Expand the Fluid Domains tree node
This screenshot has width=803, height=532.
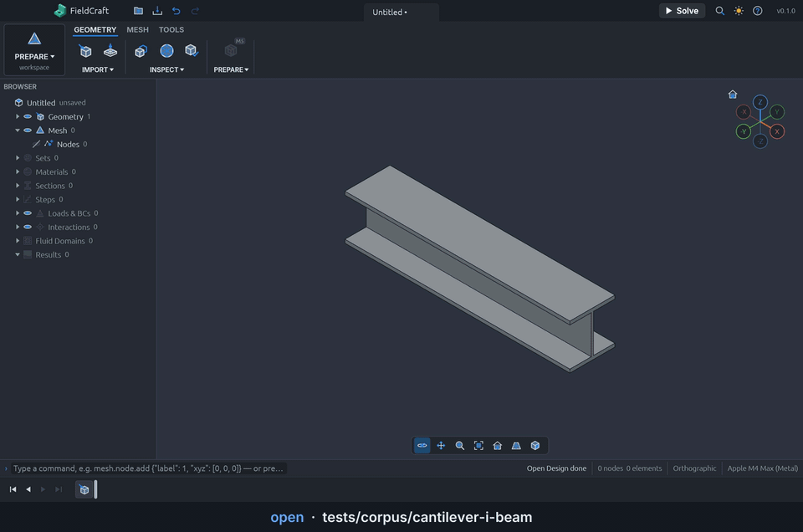18,241
